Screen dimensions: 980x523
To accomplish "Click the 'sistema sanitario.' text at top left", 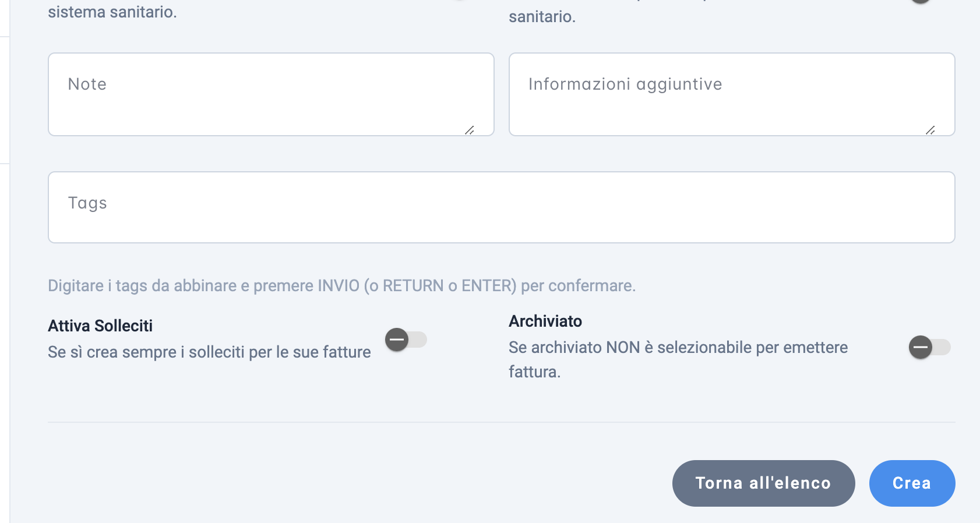I will pos(112,12).
